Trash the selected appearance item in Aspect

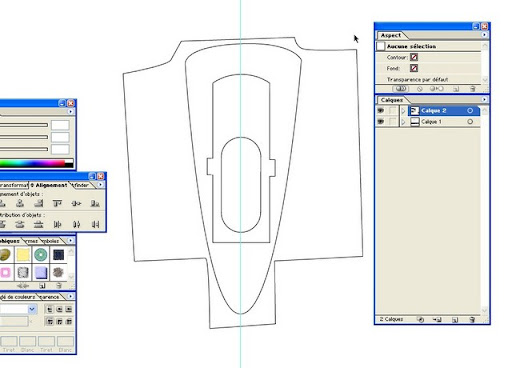point(472,89)
